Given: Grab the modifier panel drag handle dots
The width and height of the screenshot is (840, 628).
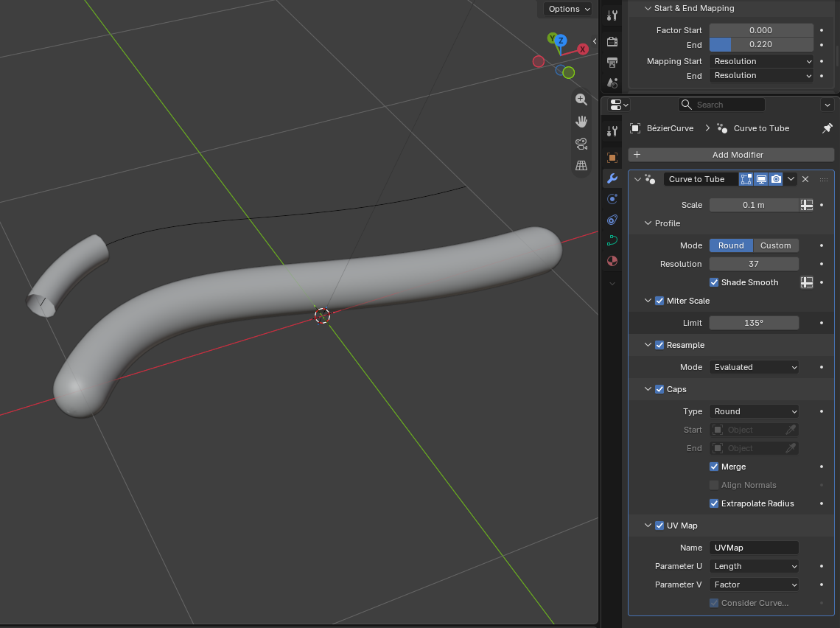Looking at the screenshot, I should [824, 180].
